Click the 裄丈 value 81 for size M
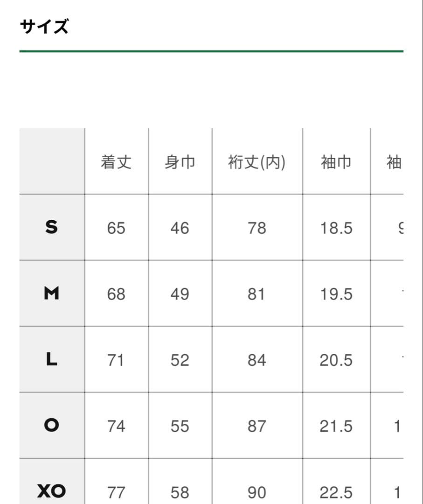The image size is (423, 504). coord(257,294)
